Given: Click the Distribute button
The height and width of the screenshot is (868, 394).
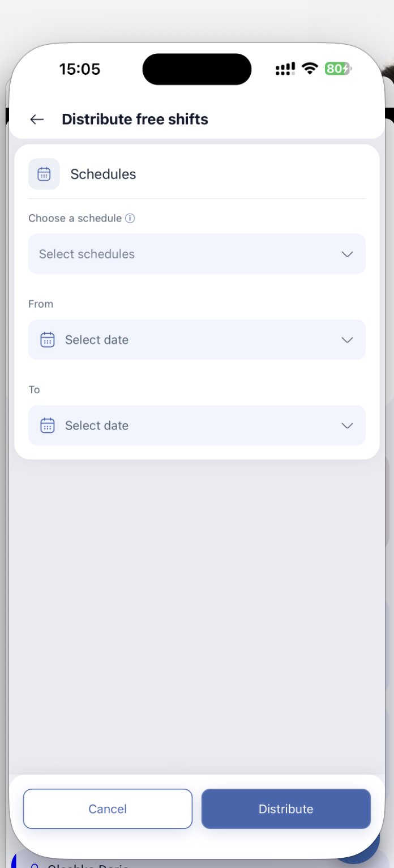Looking at the screenshot, I should 286,809.
